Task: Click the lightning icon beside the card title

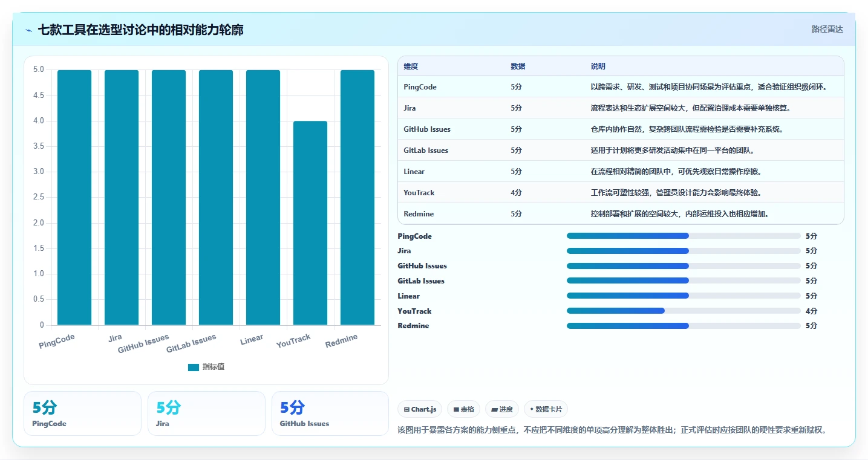Action: tap(29, 30)
